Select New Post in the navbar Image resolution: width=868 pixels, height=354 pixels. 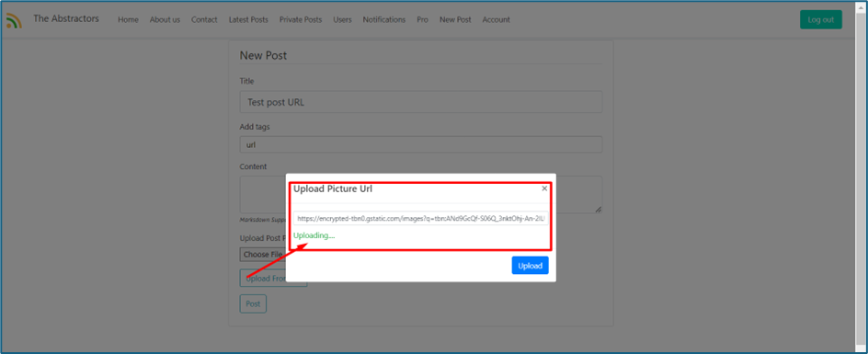pos(455,19)
